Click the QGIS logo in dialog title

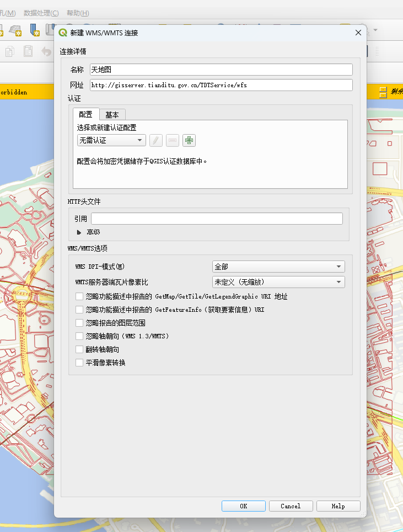(63, 33)
